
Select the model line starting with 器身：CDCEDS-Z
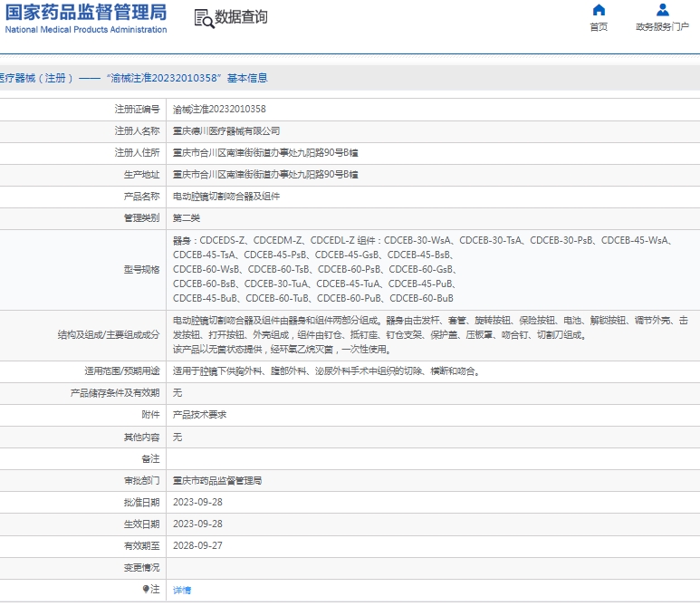[x=422, y=240]
